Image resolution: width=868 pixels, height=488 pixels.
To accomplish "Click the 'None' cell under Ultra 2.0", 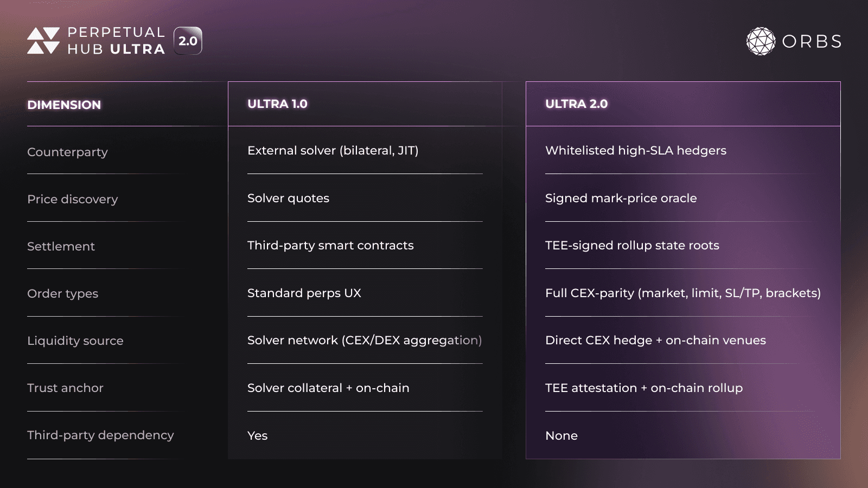I will [x=561, y=435].
